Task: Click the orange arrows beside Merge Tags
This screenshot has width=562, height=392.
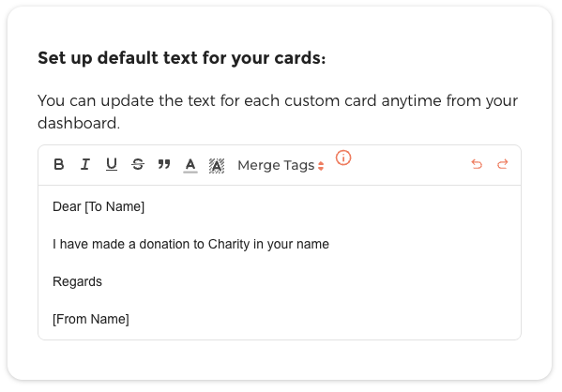Action: [x=321, y=166]
